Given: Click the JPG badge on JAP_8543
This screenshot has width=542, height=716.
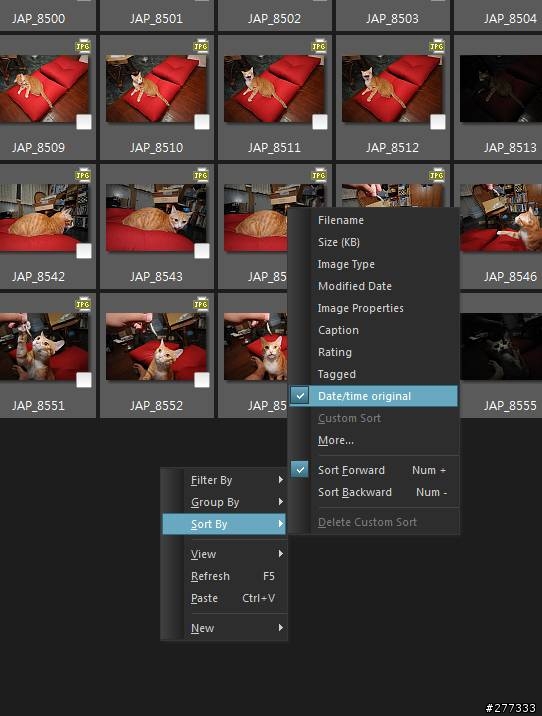Looking at the screenshot, I should 201,175.
